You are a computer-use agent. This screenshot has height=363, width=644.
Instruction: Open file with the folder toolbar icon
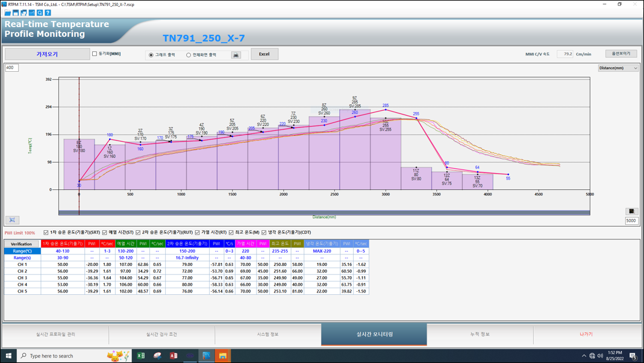click(7, 13)
